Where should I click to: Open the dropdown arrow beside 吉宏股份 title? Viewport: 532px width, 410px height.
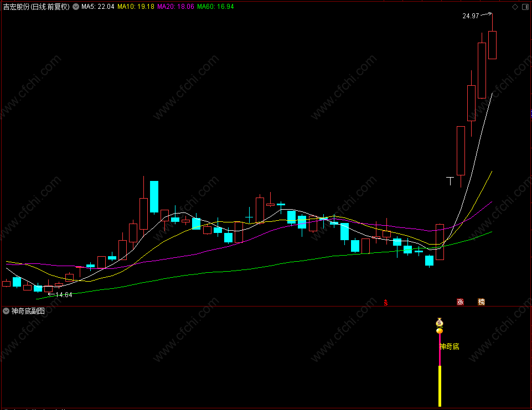pos(76,7)
